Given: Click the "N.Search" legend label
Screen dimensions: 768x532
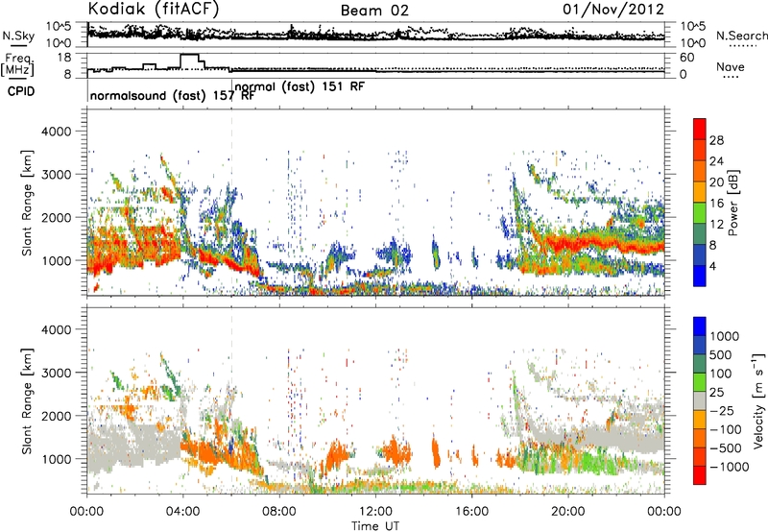Looking at the screenshot, I should point(741,36).
